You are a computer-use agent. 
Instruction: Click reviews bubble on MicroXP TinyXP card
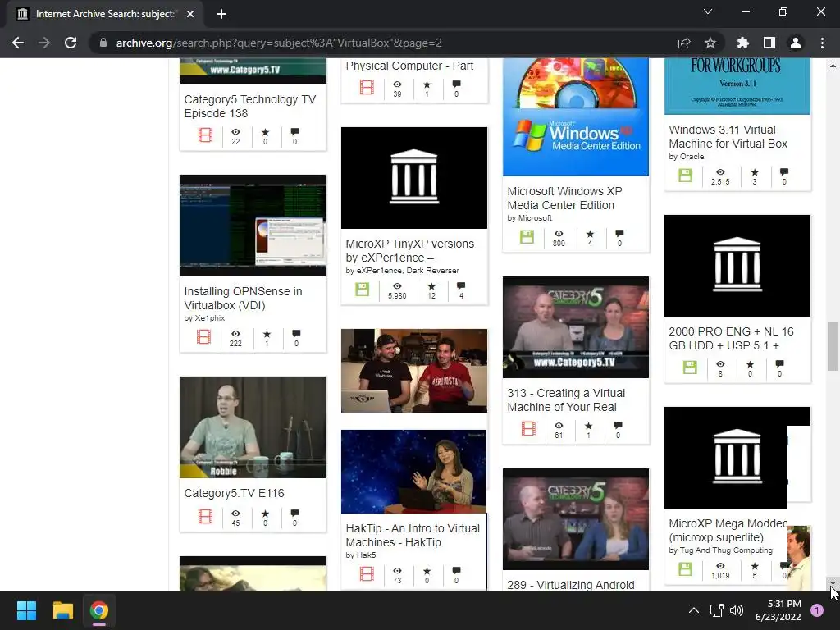coord(461,286)
